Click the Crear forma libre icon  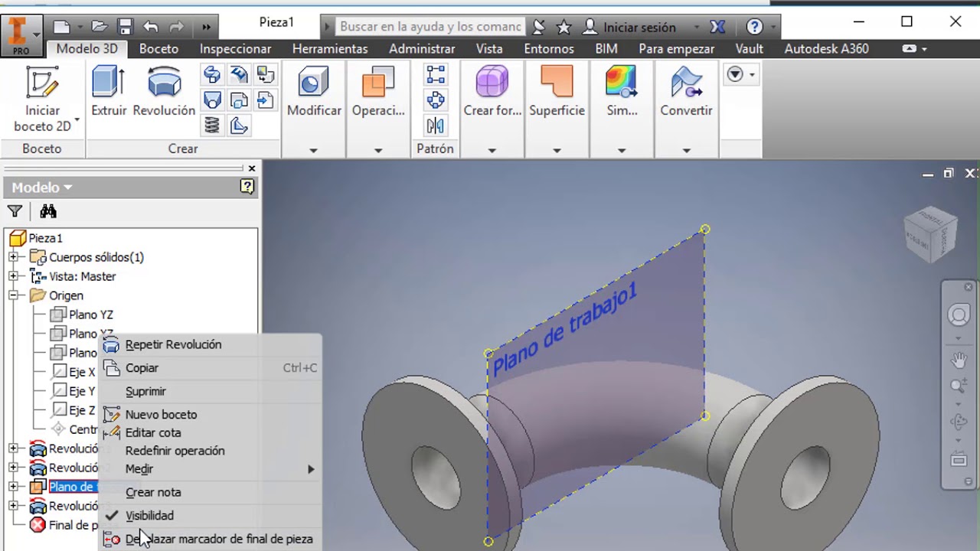(492, 82)
